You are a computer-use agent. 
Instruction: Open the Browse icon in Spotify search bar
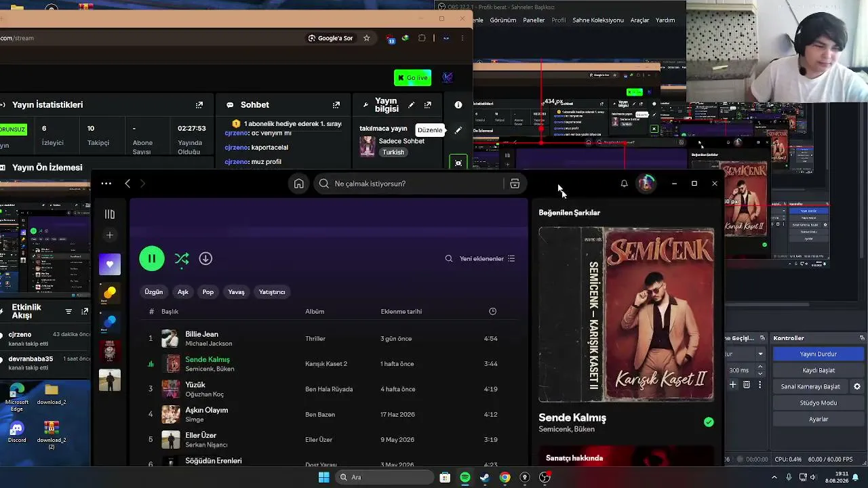pyautogui.click(x=515, y=184)
